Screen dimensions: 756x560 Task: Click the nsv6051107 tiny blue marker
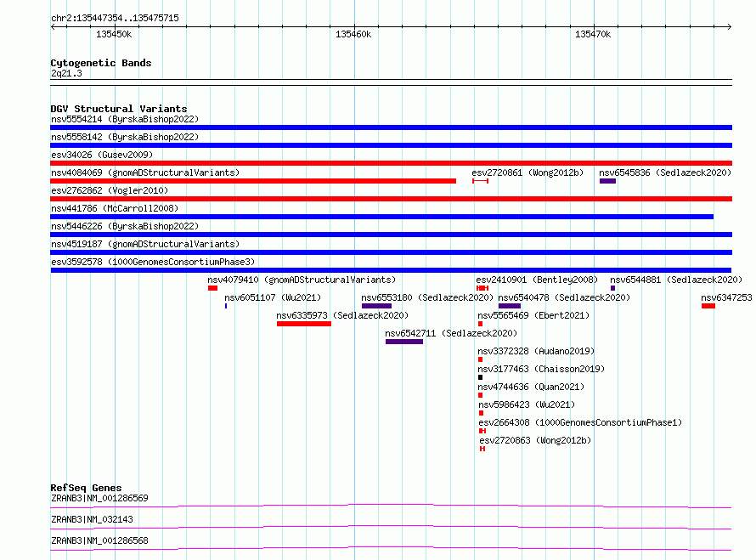coord(226,306)
